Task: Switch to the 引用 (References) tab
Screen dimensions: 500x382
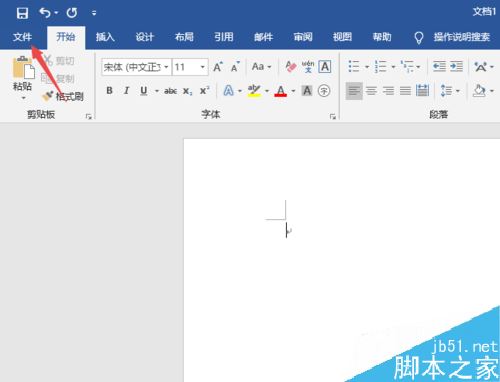Action: point(224,37)
